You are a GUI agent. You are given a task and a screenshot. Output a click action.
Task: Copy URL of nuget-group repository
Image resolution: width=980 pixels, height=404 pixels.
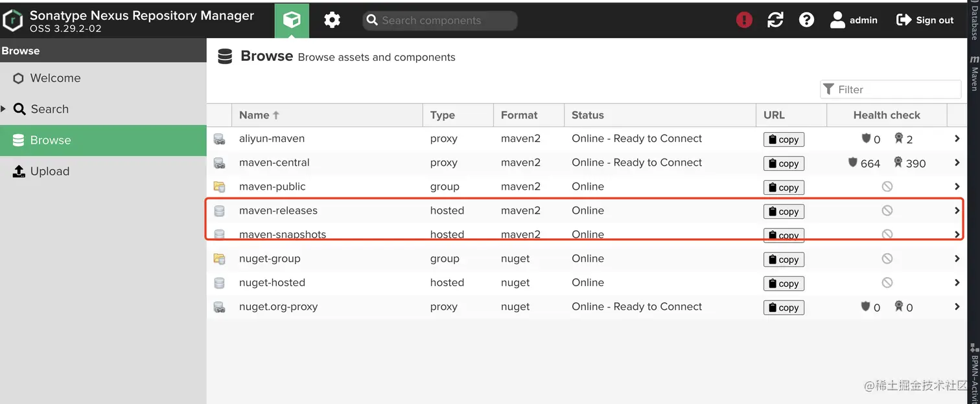784,259
